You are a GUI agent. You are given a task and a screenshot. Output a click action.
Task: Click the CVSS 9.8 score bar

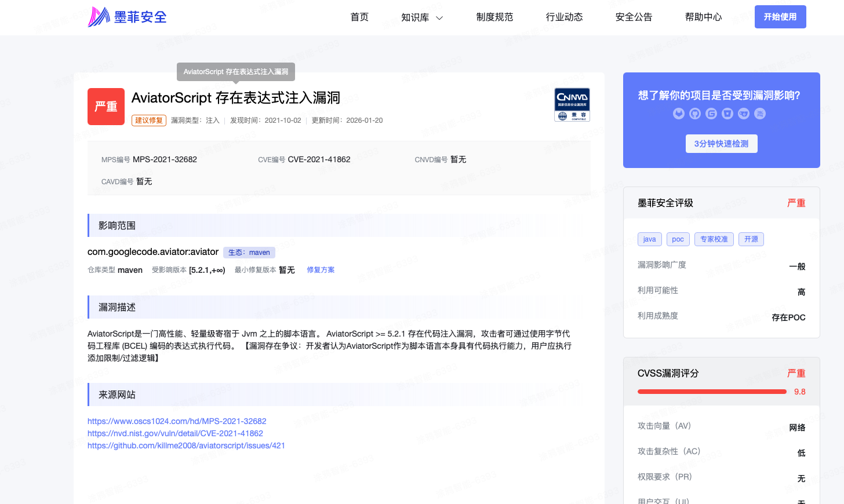coord(712,392)
